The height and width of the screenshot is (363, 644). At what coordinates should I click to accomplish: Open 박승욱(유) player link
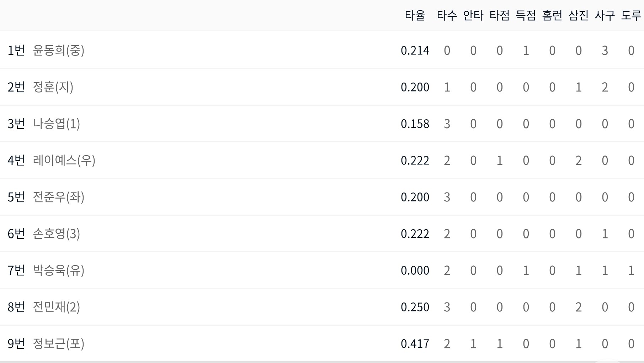(x=58, y=270)
